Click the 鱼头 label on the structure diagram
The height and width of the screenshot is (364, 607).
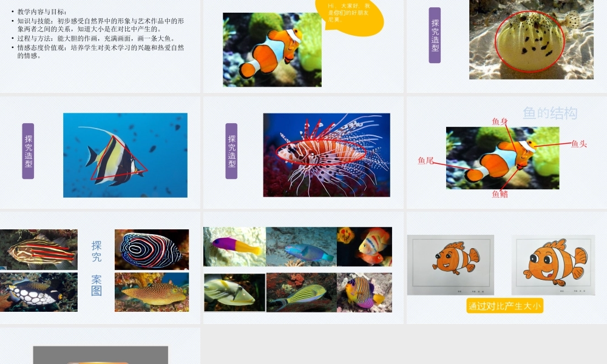point(579,144)
